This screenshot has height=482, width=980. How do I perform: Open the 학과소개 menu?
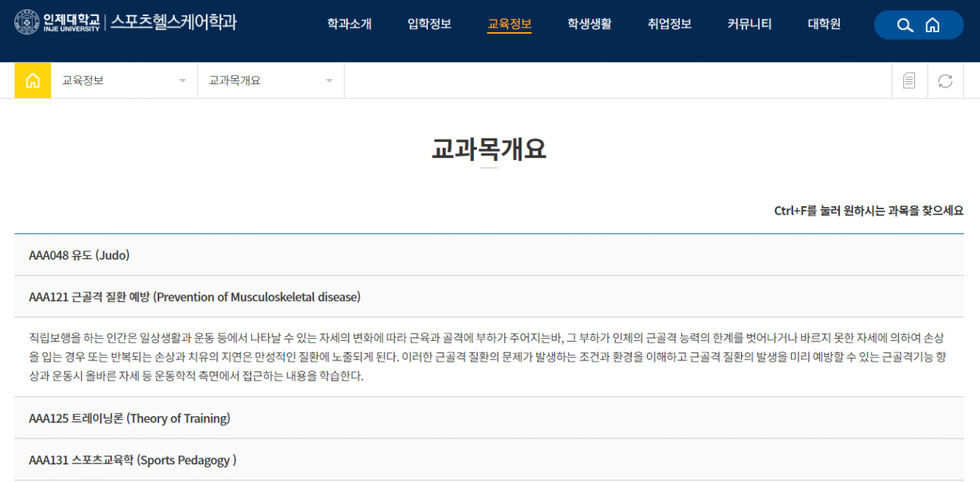pos(348,25)
